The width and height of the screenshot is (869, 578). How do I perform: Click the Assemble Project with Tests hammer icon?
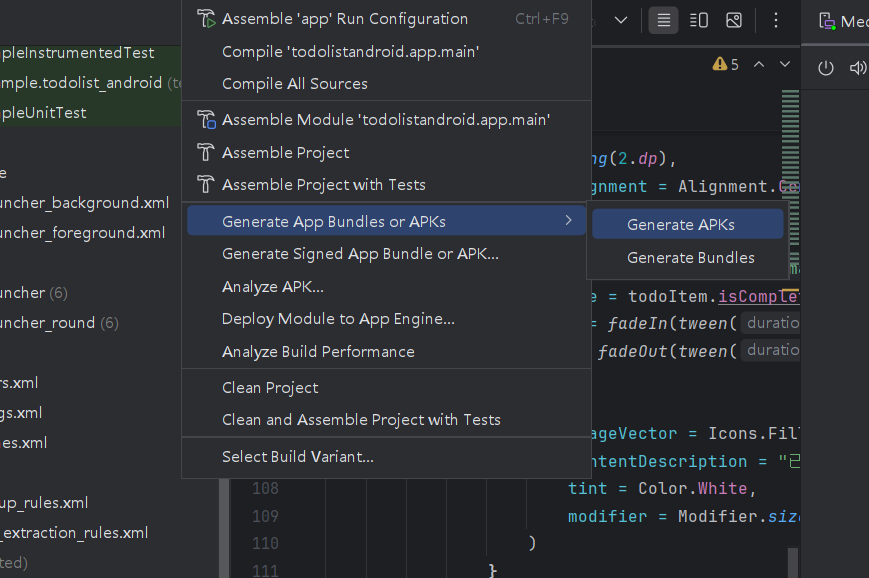[x=206, y=185]
